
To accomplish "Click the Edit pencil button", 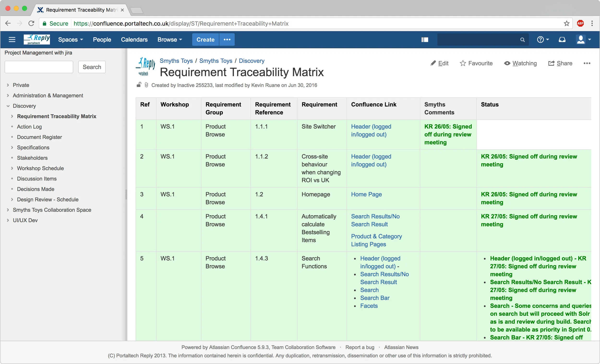I will point(439,63).
